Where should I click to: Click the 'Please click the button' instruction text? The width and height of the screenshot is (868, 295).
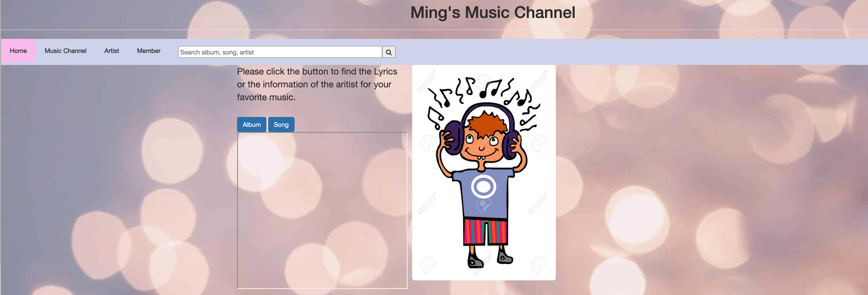point(317,84)
